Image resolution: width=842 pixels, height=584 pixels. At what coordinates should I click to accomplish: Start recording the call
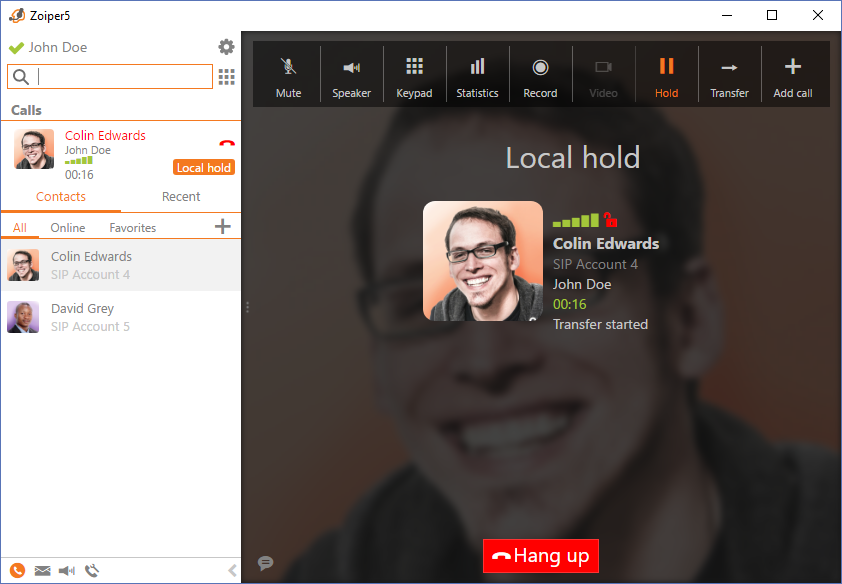(x=540, y=76)
